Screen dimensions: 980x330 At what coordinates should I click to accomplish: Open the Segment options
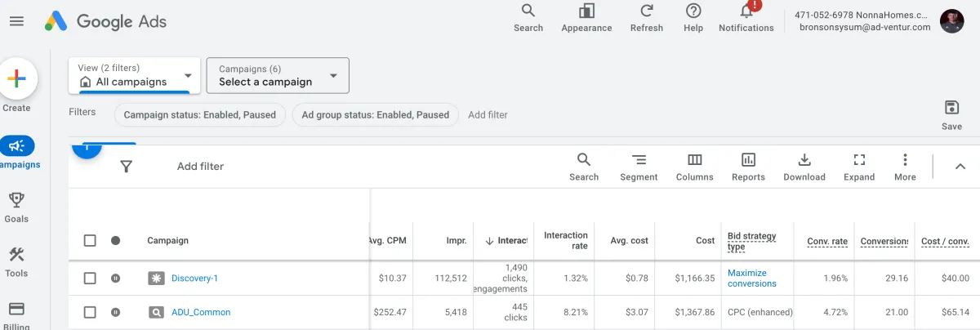[x=639, y=167]
